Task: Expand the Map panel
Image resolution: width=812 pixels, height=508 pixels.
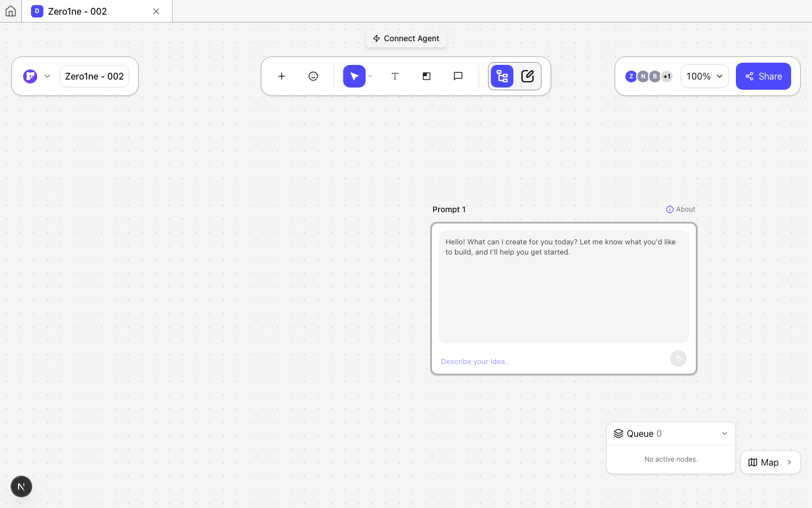Action: click(x=770, y=462)
